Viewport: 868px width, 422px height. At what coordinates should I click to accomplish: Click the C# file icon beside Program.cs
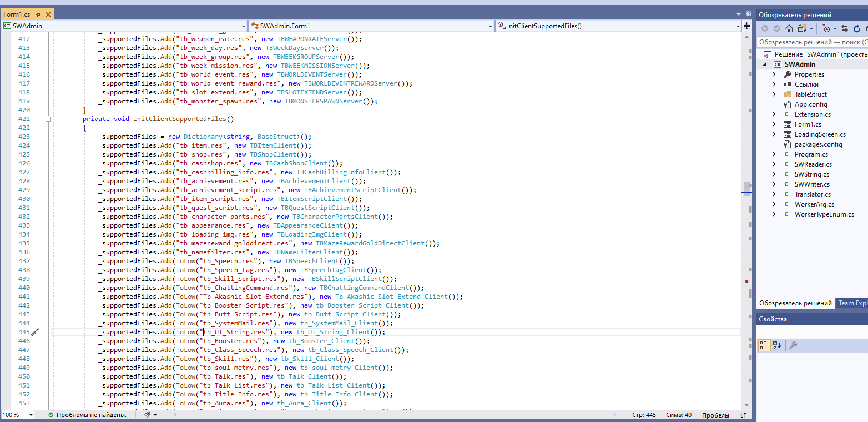(787, 154)
